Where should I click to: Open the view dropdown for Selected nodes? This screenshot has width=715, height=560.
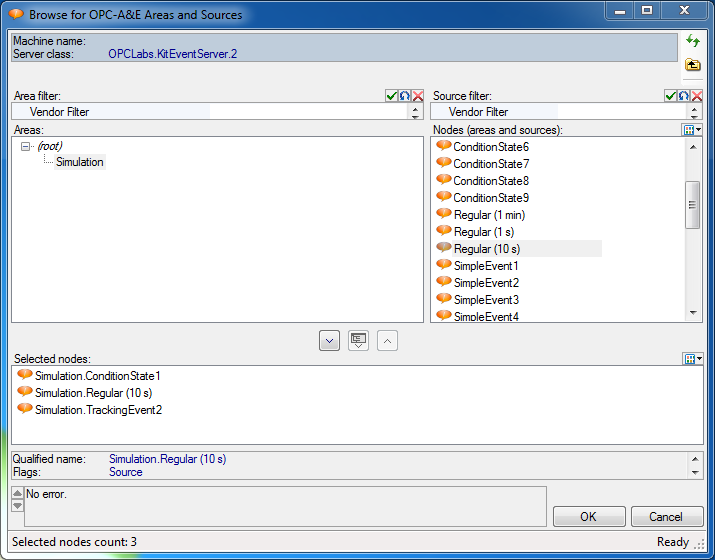[x=693, y=359]
